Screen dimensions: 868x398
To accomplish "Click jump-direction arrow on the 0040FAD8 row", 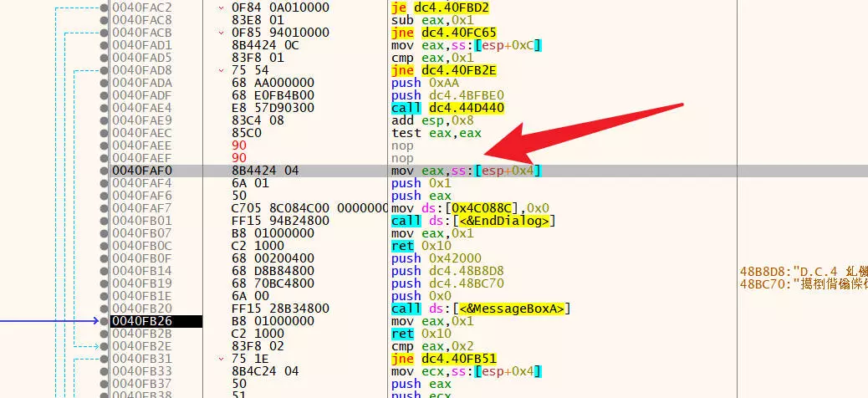I will coord(221,70).
